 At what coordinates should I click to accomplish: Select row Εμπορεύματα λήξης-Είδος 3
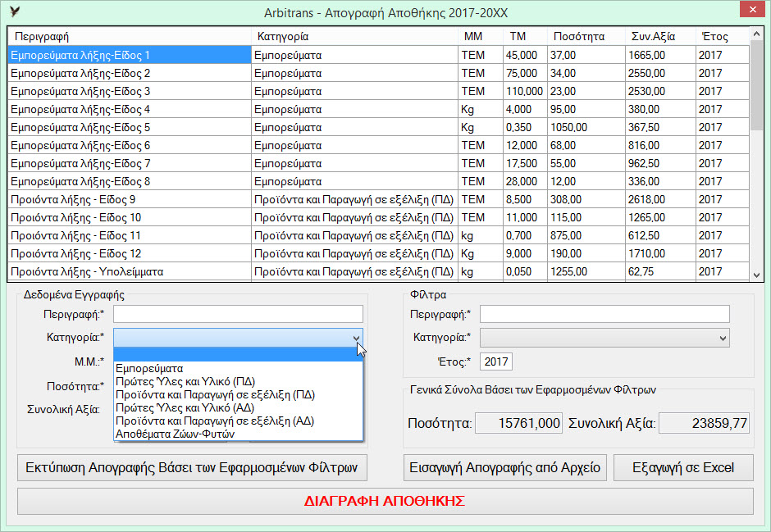[379, 91]
